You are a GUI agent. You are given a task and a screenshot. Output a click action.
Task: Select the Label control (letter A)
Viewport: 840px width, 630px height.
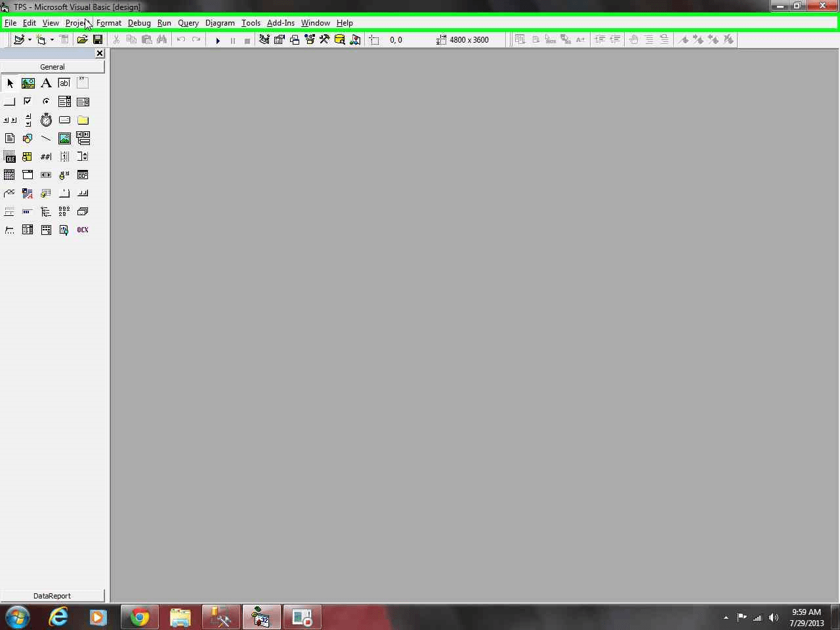46,83
